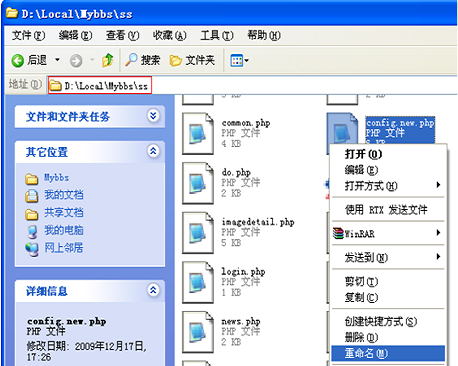Open the 查看(V) menu

point(122,35)
